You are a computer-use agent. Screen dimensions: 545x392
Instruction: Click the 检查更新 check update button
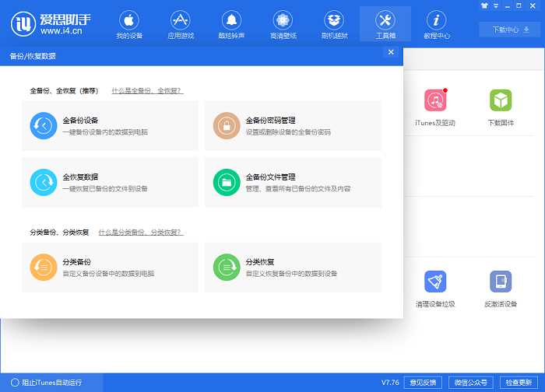click(x=519, y=383)
